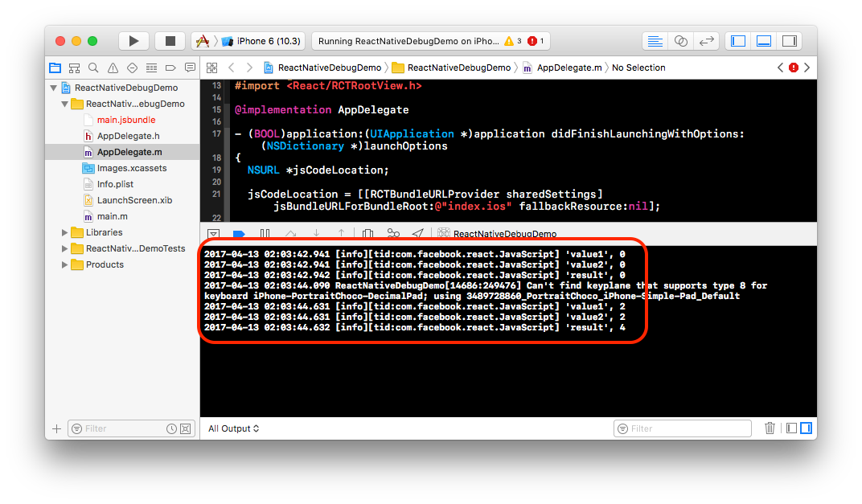Open the jump bar error issue icon
The image size is (862, 504).
(794, 68)
